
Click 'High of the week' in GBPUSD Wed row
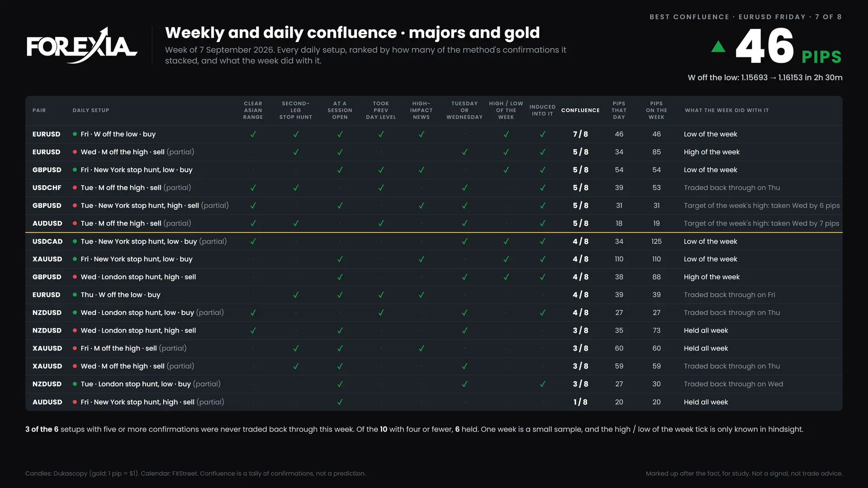[x=712, y=277]
